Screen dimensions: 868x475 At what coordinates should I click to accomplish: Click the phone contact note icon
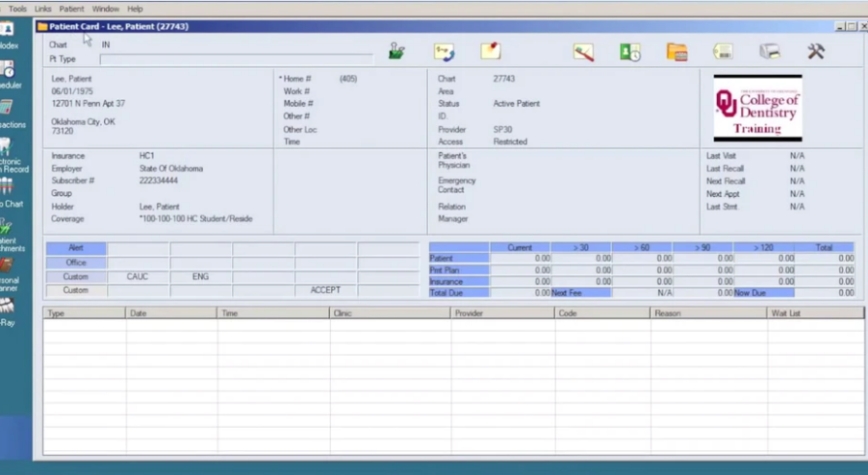pyautogui.click(x=444, y=52)
